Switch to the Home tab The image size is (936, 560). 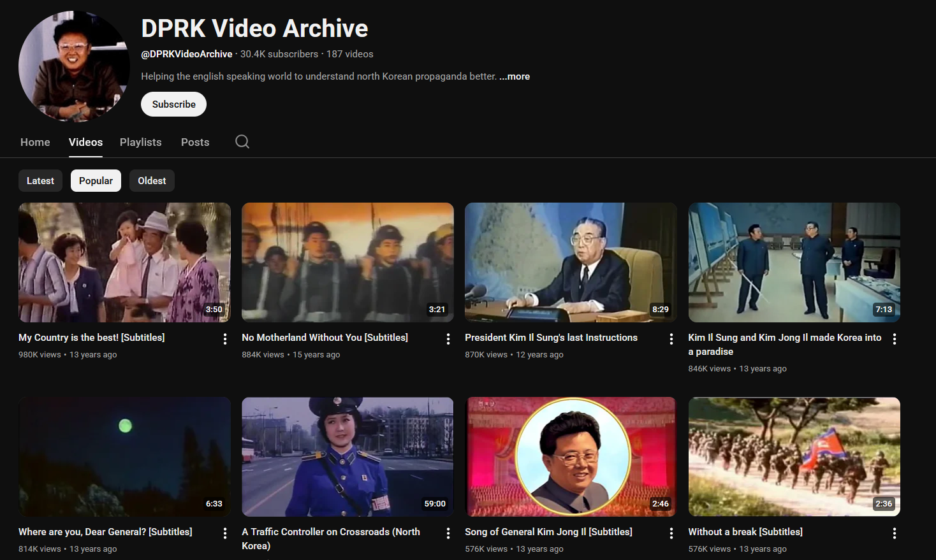pos(35,142)
